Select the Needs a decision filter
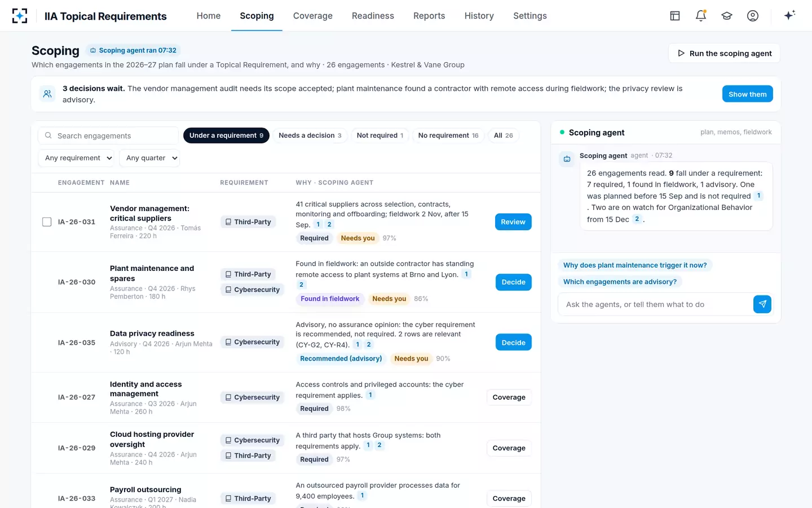Image resolution: width=812 pixels, height=508 pixels. pos(310,135)
